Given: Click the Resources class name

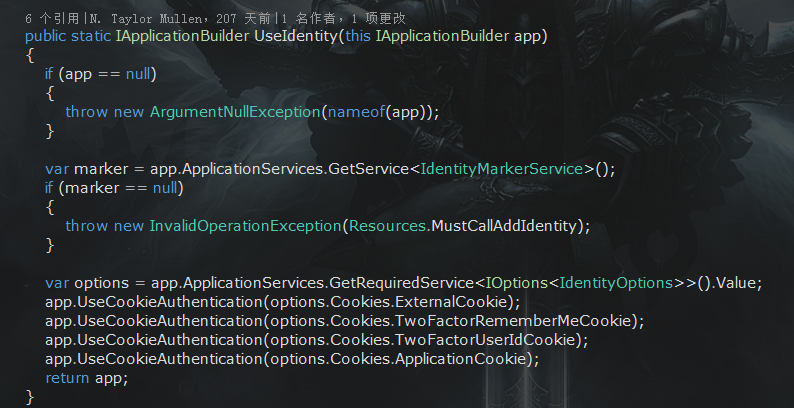Looking at the screenshot, I should (387, 226).
